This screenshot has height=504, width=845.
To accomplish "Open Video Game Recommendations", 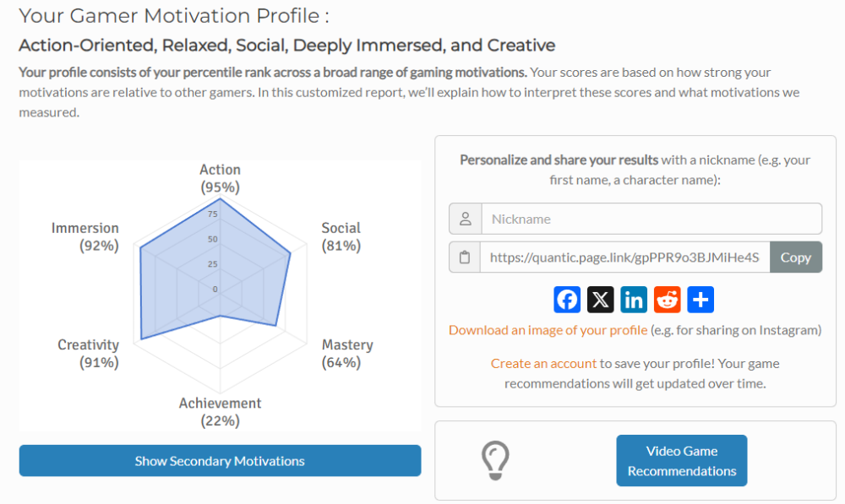I will (682, 461).
